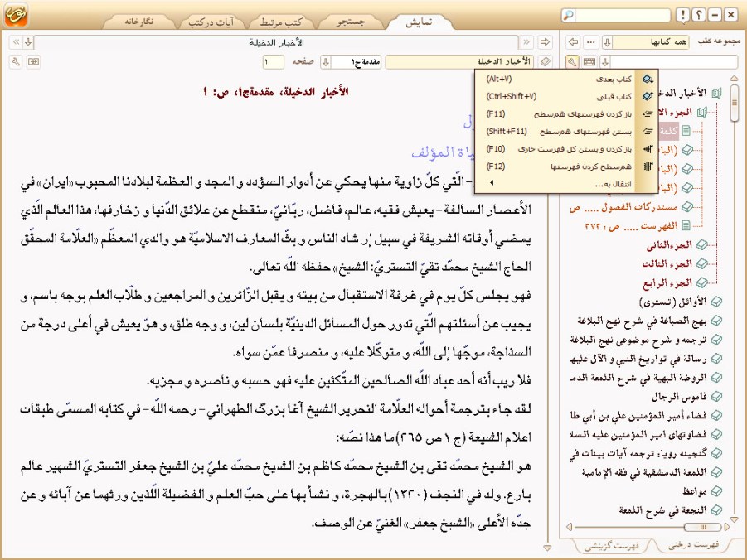Open the كتب مرتبط tab
The image size is (747, 560).
(x=280, y=22)
